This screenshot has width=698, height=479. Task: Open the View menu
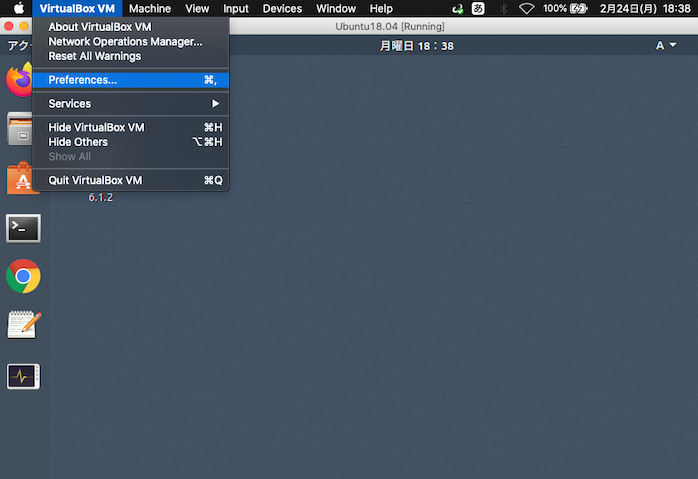tap(197, 8)
